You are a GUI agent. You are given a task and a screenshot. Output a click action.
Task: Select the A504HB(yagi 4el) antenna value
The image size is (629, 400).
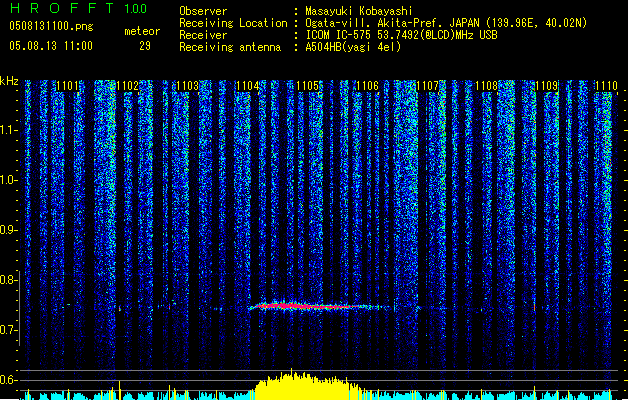point(353,47)
